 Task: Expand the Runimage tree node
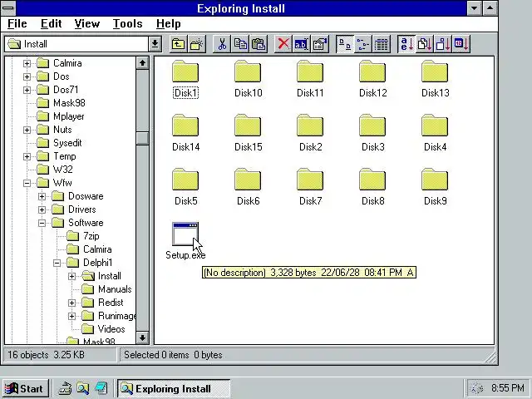click(72, 316)
